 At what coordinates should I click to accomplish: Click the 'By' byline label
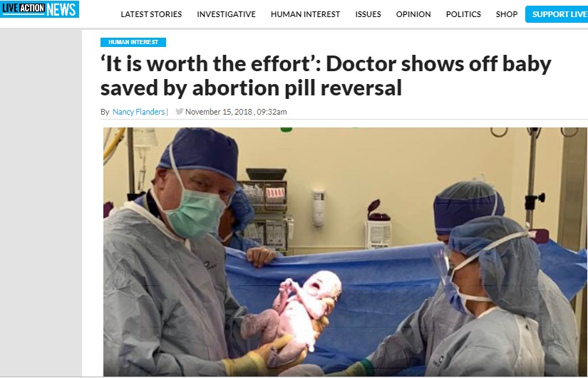[105, 112]
